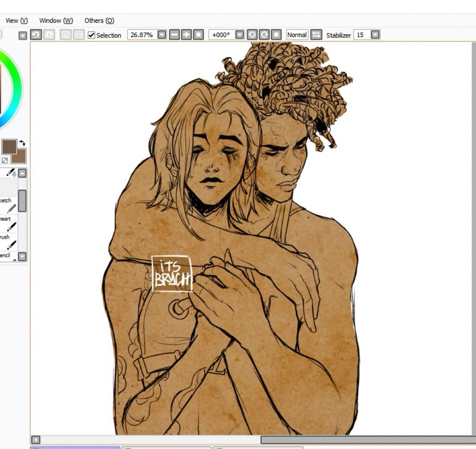
Task: Swap foreground and background colors
Action: coord(22,143)
